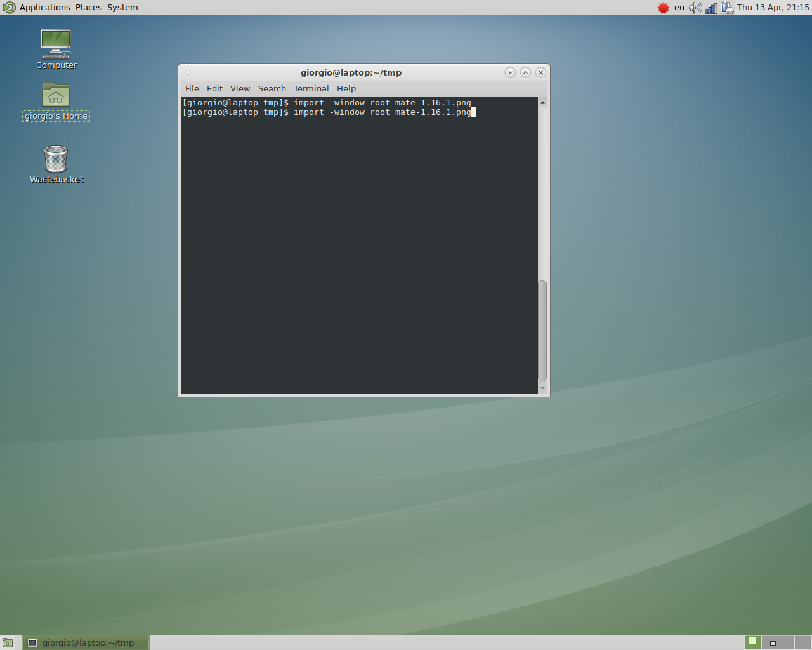Viewport: 812px width, 650px height.
Task: Open the Applications menu
Action: point(44,8)
